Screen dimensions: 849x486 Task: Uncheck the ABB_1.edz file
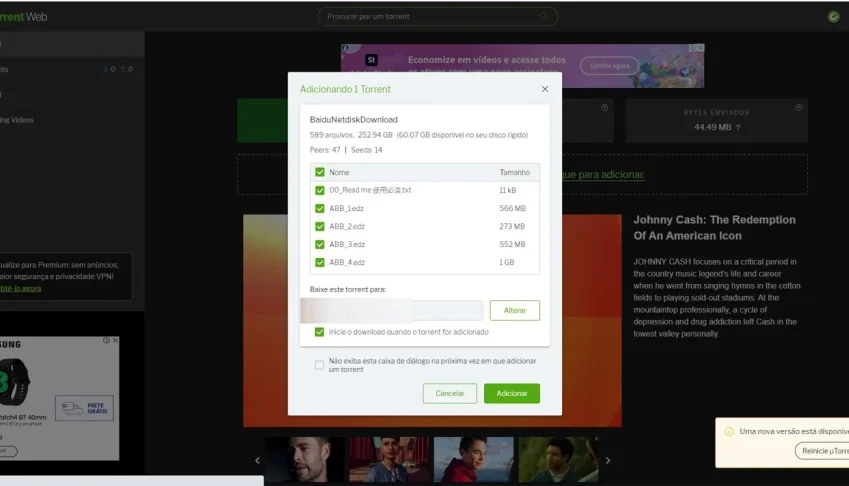tap(319, 208)
